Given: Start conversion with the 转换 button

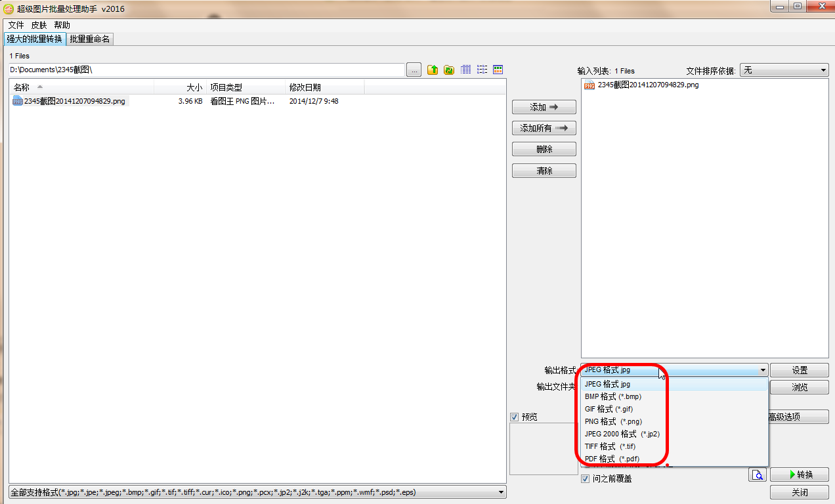Looking at the screenshot, I should pos(800,474).
